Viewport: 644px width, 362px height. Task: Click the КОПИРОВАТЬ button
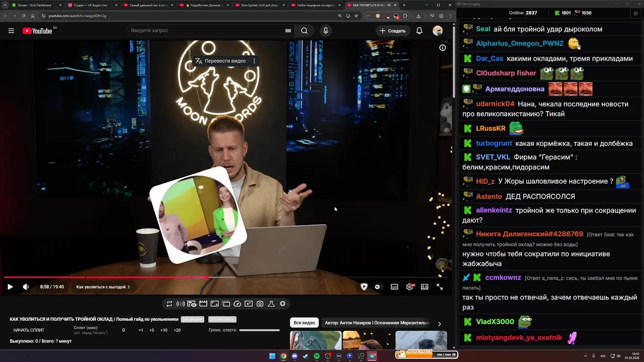(x=222, y=319)
